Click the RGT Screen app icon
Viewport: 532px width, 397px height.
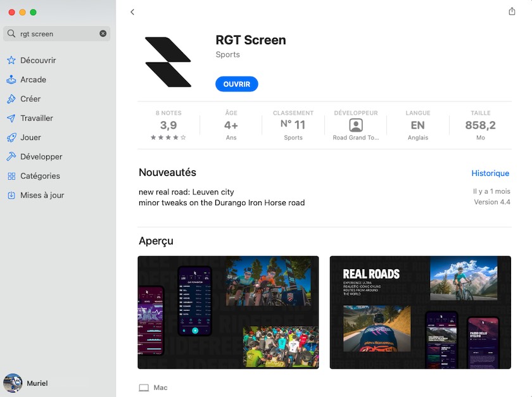coord(168,62)
